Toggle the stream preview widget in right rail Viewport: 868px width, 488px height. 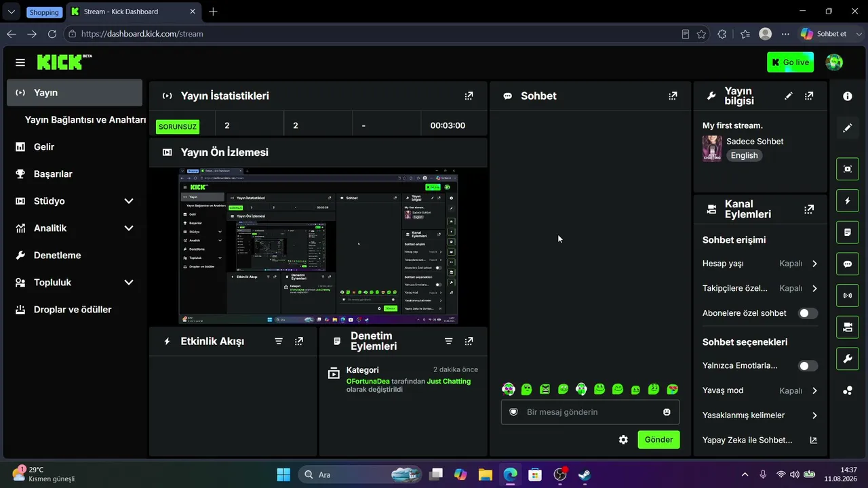point(848,169)
